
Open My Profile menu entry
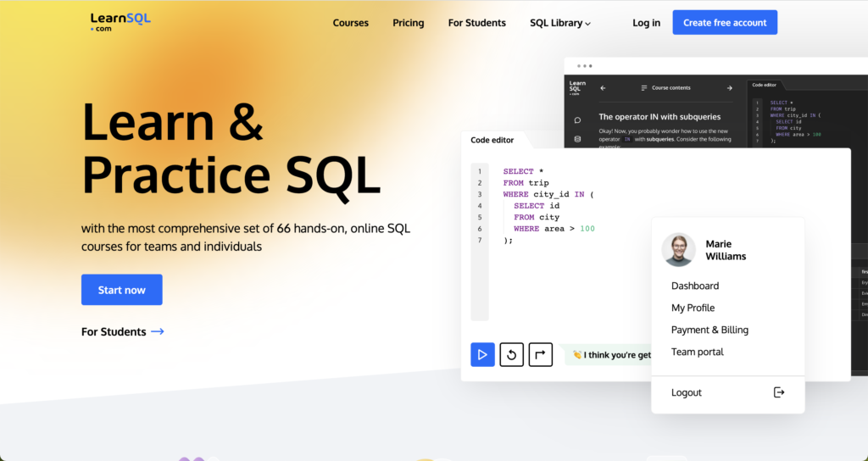click(693, 308)
